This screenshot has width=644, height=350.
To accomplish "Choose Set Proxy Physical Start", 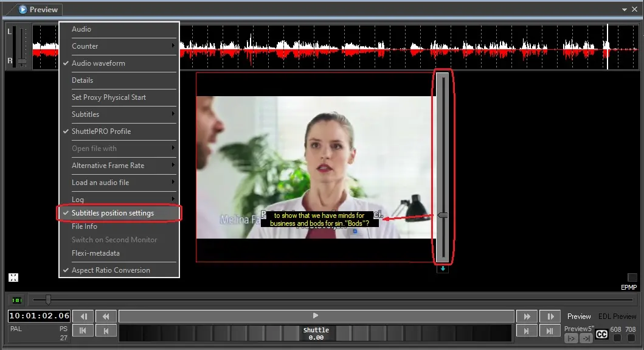I will [x=109, y=97].
